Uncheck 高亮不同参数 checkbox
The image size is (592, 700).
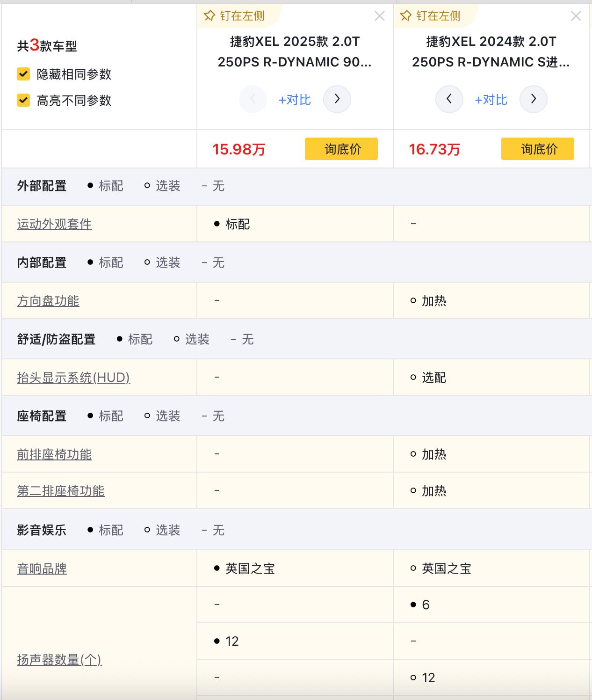(23, 100)
